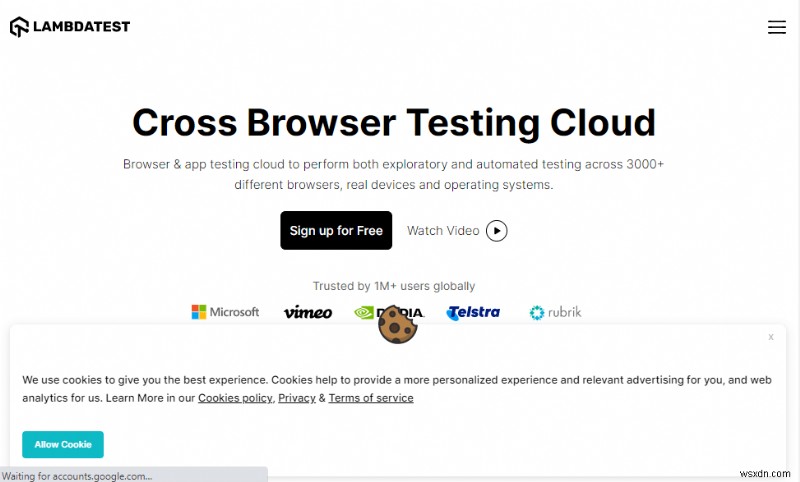Click the Cross Browser Testing Cloud heading
The image size is (800, 482).
click(x=394, y=122)
